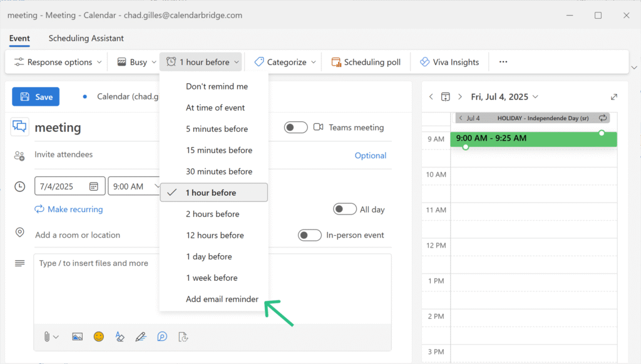The width and height of the screenshot is (641, 364).
Task: Open the date picker calendar icon
Action: 94,186
